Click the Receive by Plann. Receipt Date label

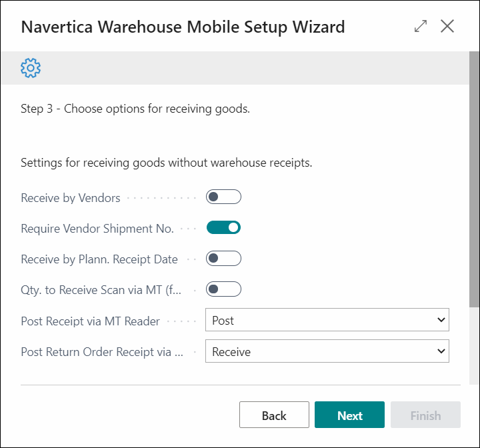click(x=99, y=259)
